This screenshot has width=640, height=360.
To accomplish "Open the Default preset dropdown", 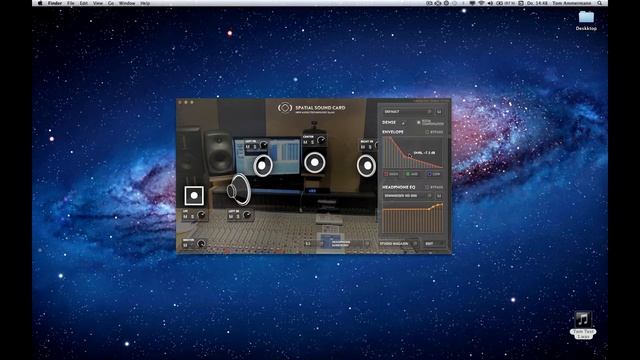I will coord(407,111).
